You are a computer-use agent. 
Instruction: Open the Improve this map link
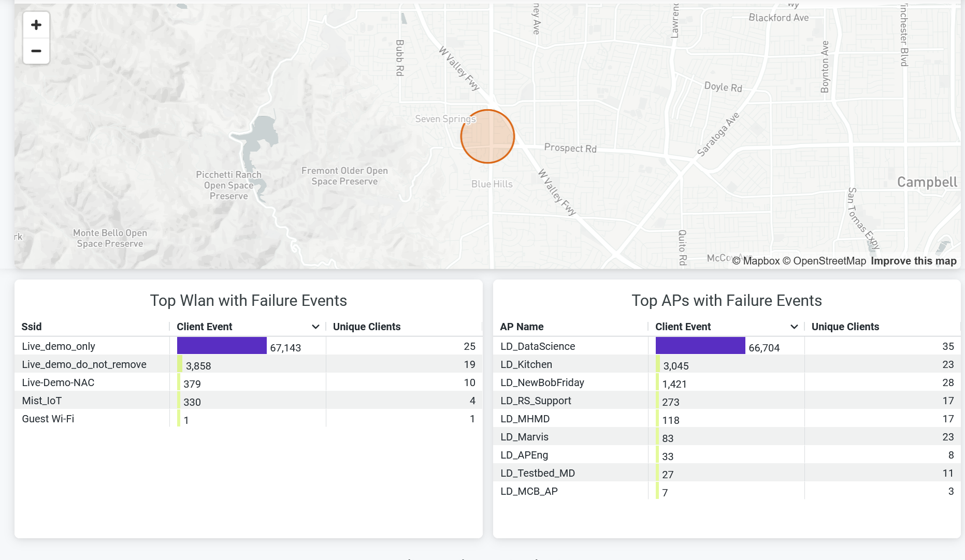pyautogui.click(x=914, y=261)
